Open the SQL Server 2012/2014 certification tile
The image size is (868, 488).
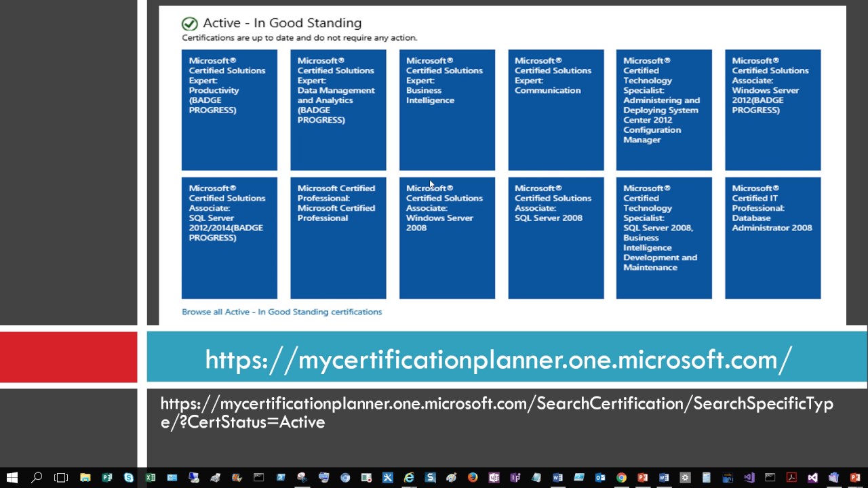pos(229,238)
